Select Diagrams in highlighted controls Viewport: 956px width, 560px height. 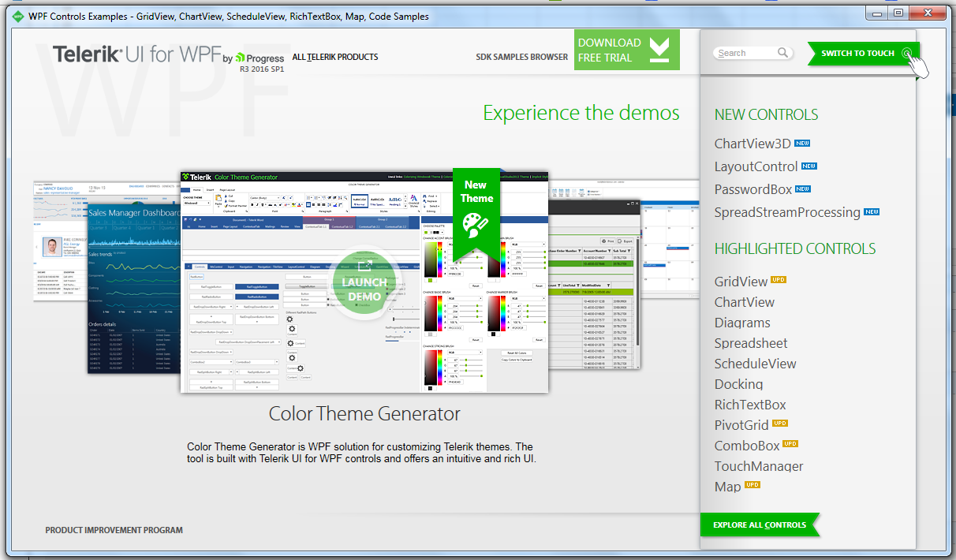coord(742,323)
